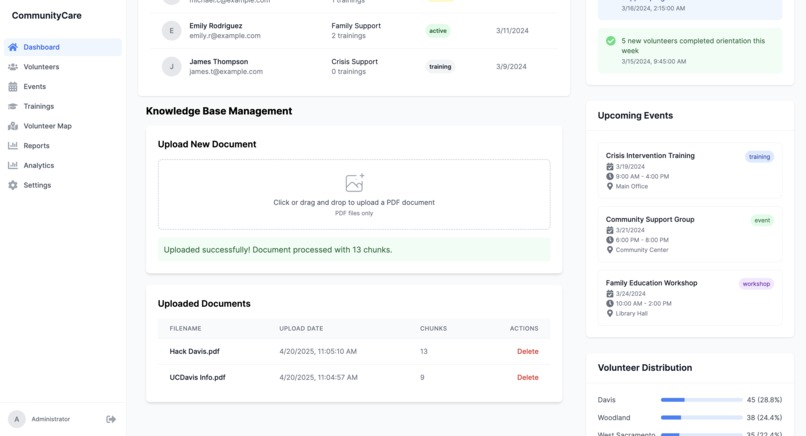This screenshot has width=806, height=436.
Task: Click the workshop tag on Family Education Workshop
Action: click(x=756, y=284)
